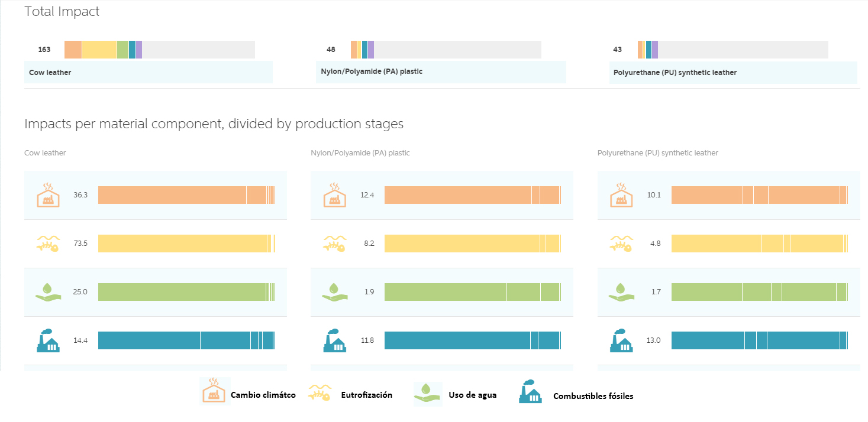
Task: Click fossil fuels icon in Nylon/Polyamide panel
Action: click(334, 340)
